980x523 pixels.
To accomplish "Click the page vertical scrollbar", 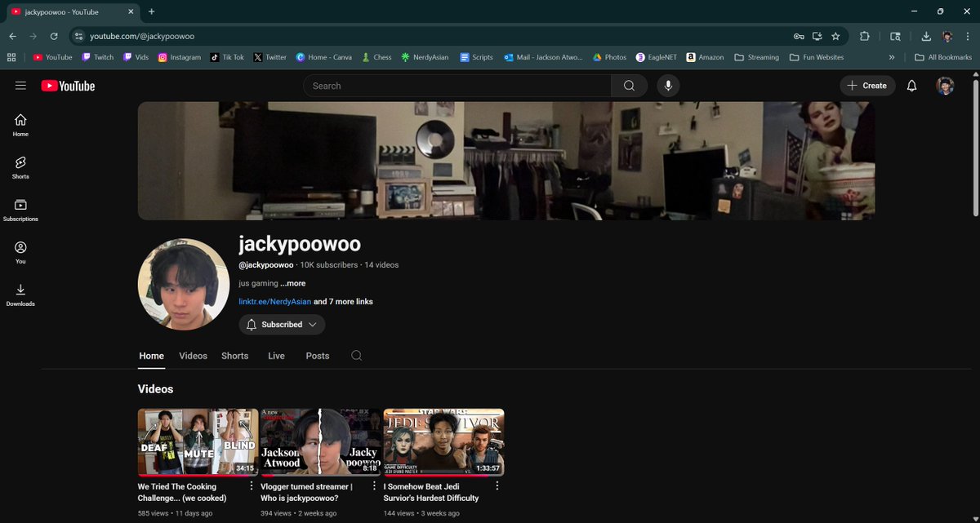I will [x=975, y=147].
